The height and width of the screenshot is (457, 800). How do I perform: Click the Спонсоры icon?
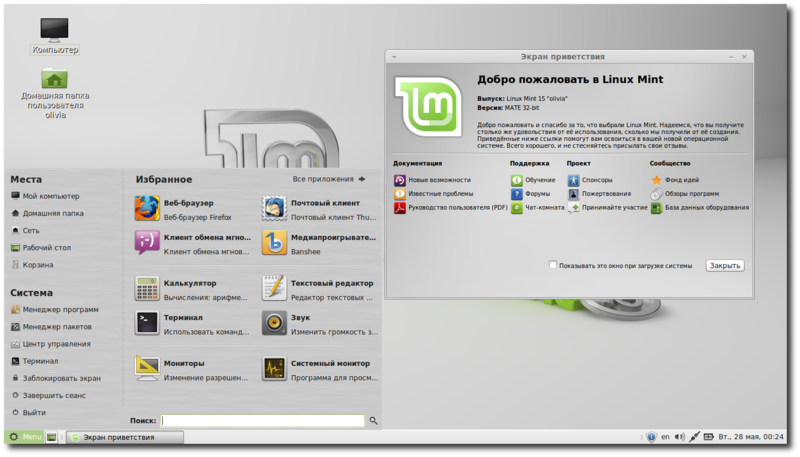click(x=573, y=180)
